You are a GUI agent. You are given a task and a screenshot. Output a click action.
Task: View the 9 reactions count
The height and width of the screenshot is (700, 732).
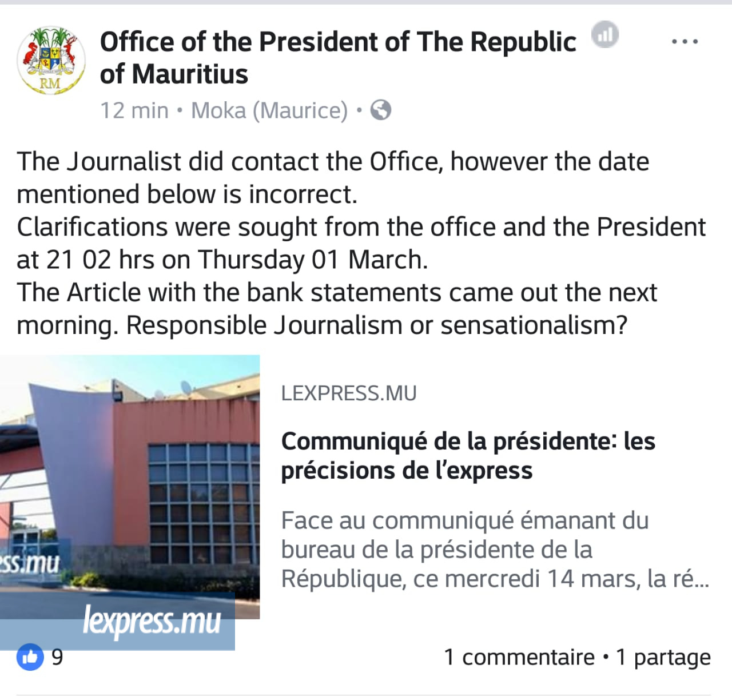[x=57, y=658]
